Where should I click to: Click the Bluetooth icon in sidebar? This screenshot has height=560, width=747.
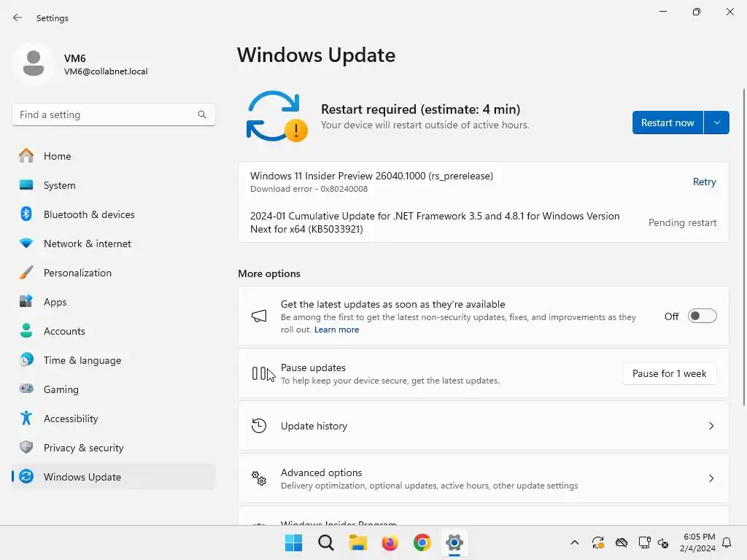26,214
